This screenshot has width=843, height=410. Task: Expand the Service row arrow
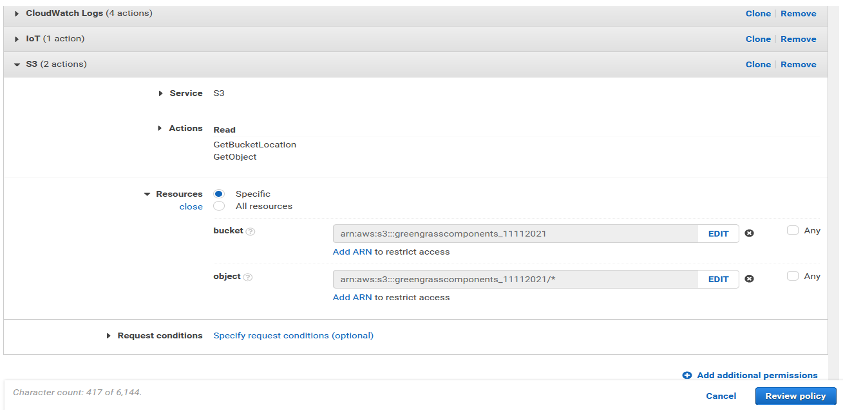tap(161, 93)
